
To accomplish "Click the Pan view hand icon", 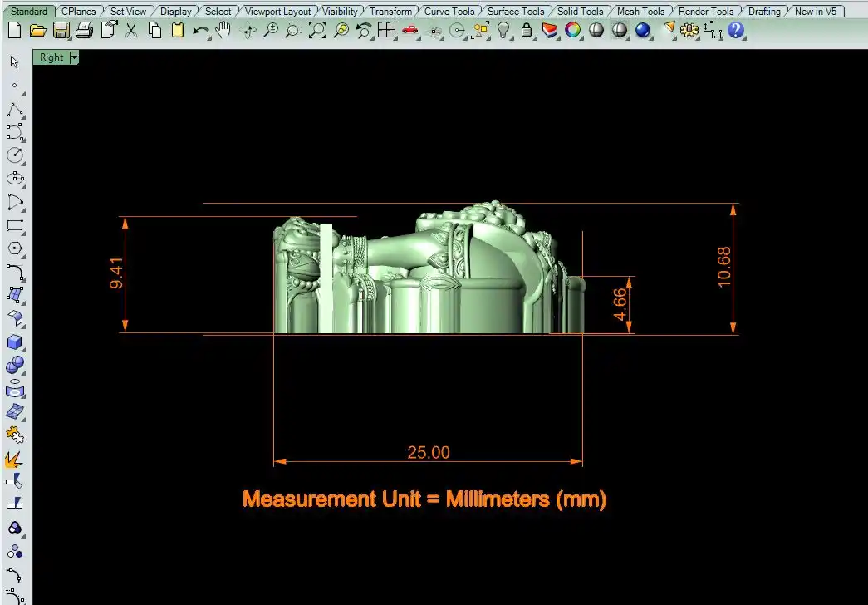I will point(223,31).
